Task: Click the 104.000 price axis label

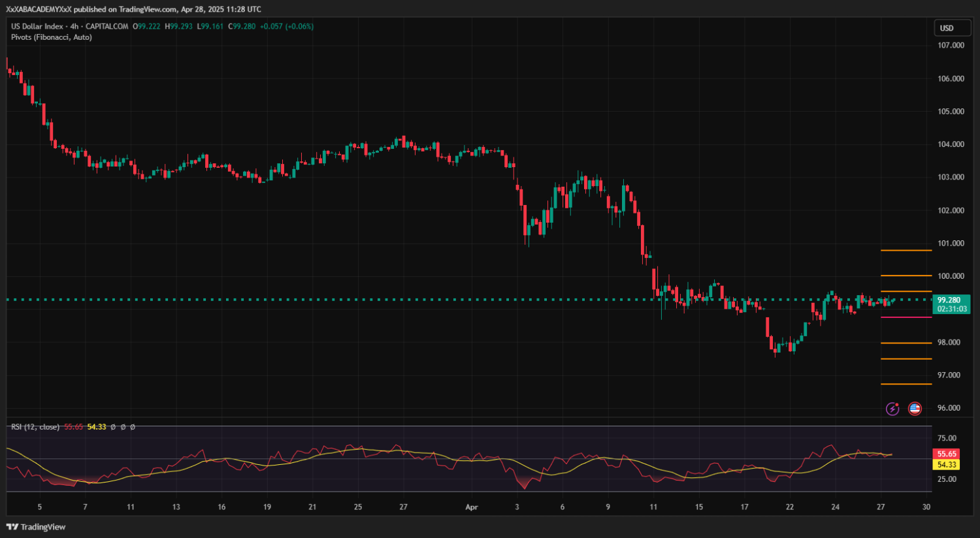Action: (x=951, y=144)
